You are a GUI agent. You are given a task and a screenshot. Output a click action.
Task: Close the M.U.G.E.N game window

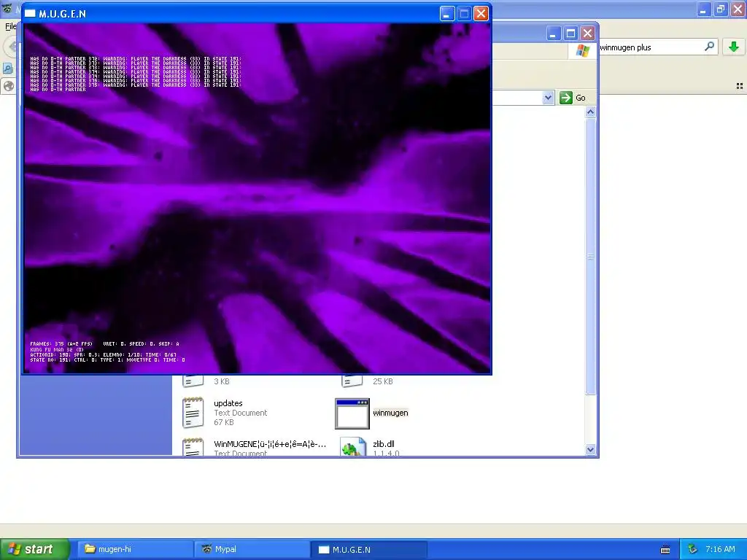coord(481,13)
